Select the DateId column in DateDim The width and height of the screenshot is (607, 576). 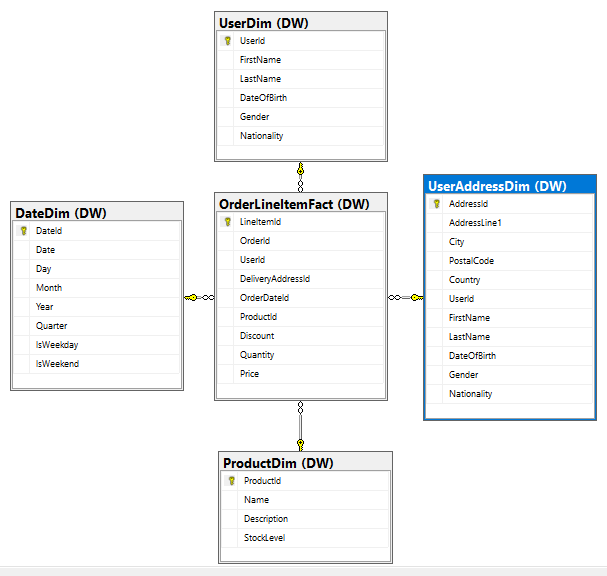click(x=97, y=231)
